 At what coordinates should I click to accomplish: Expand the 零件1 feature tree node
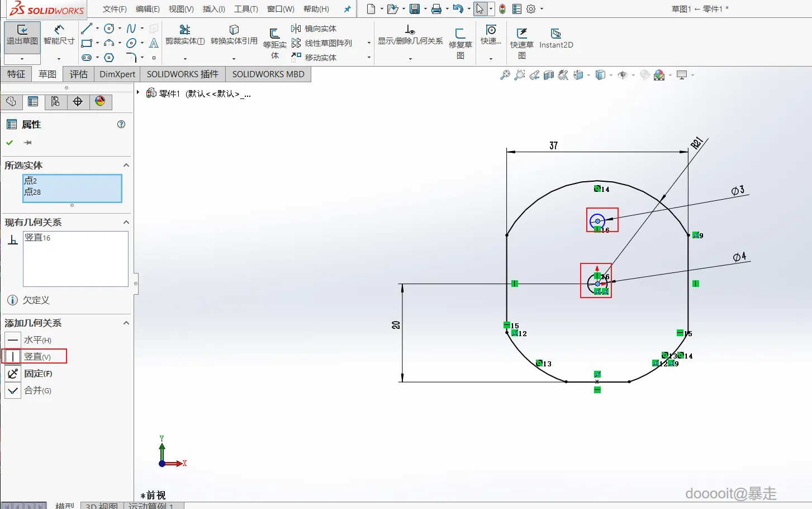(x=138, y=93)
